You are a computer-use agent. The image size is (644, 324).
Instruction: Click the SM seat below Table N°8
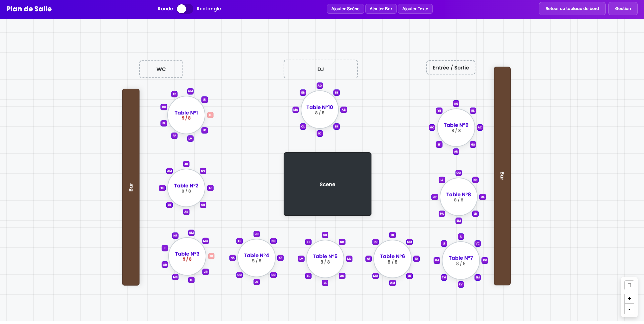click(x=459, y=221)
